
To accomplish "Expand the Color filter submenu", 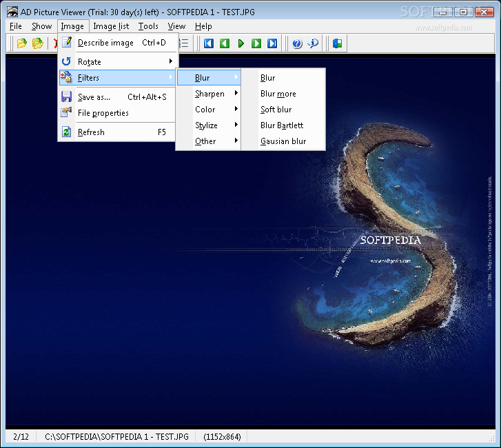I will coord(209,110).
